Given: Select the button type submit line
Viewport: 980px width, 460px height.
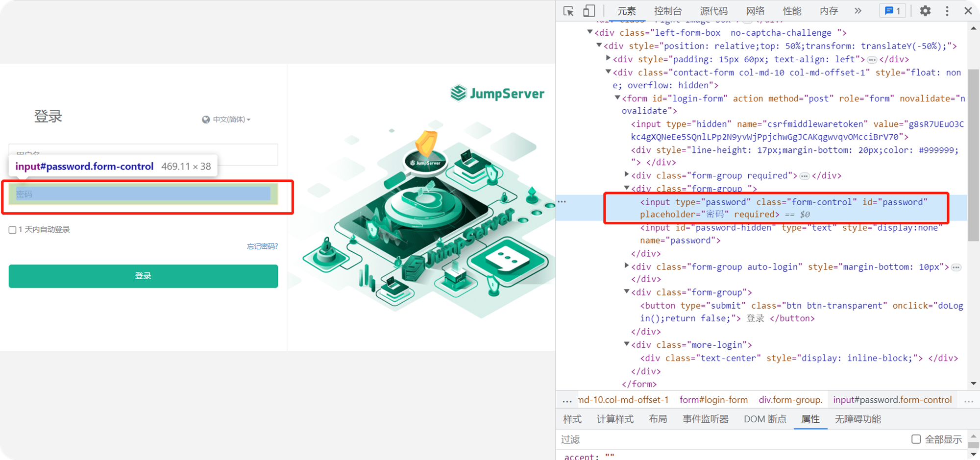Looking at the screenshot, I should coord(801,312).
